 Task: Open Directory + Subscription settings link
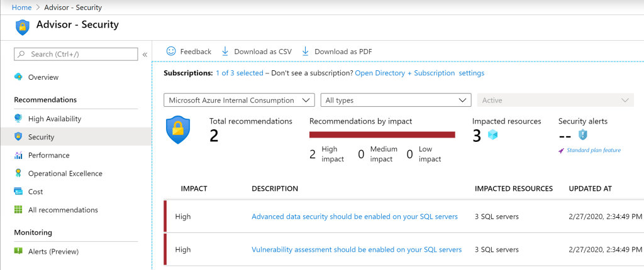coord(419,73)
